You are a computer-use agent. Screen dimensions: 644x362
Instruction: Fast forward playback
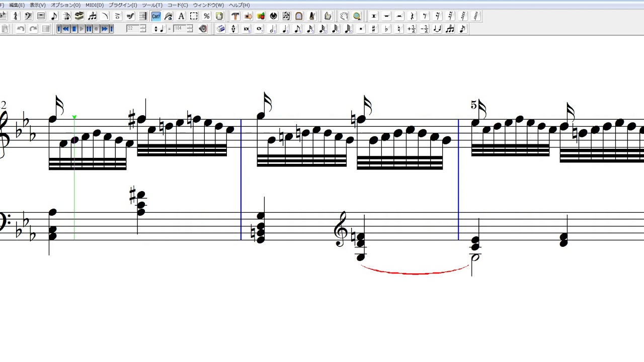point(105,29)
